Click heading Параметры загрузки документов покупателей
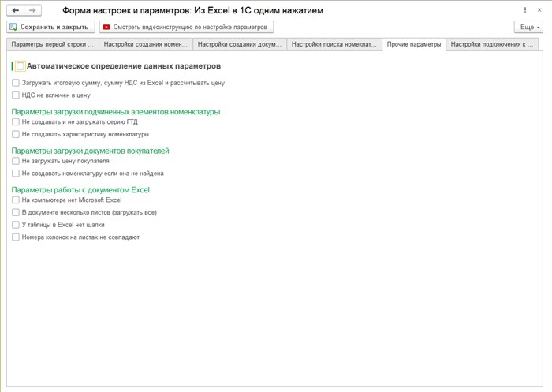 (x=91, y=151)
